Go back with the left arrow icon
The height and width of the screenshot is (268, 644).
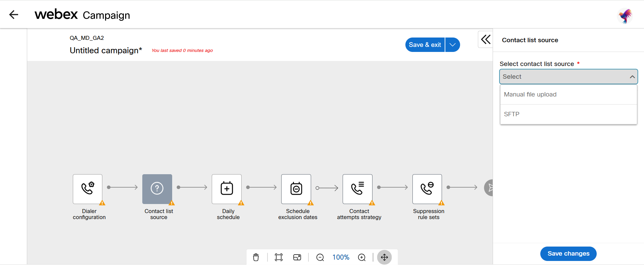pos(13,14)
